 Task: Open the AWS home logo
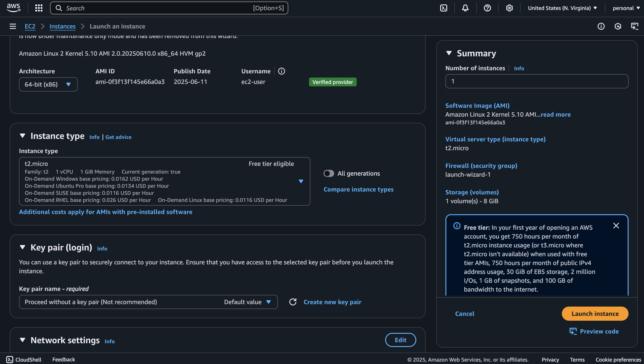tap(13, 8)
